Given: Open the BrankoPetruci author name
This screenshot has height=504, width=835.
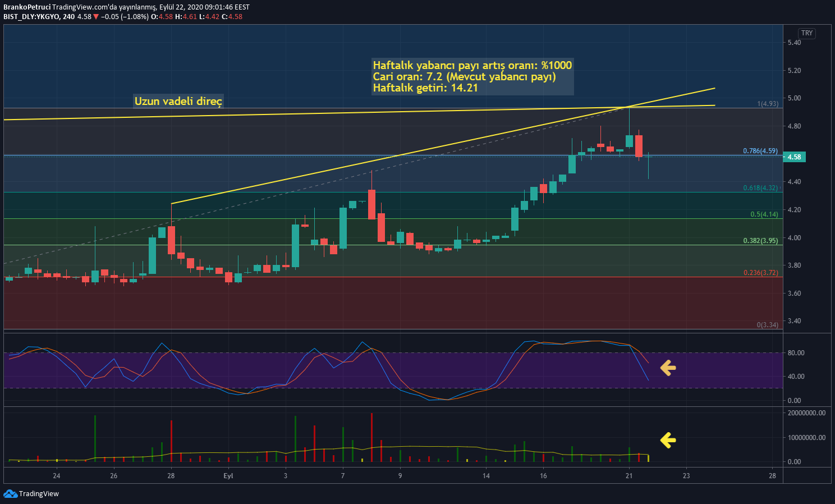Looking at the screenshot, I should pyautogui.click(x=26, y=7).
